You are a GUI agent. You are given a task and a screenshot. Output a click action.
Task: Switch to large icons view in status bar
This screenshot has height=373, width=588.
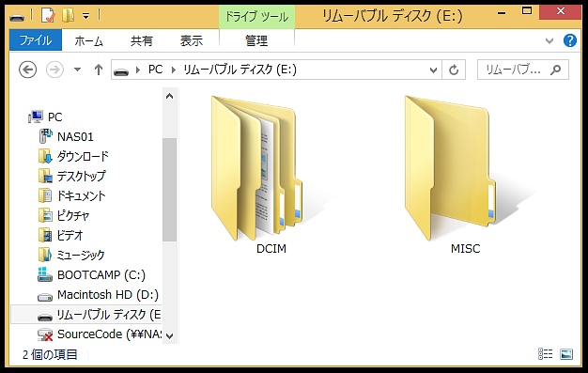coord(566,354)
